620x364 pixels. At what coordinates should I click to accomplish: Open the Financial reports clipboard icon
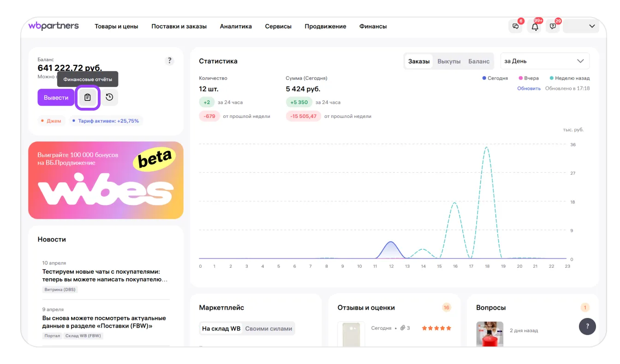click(x=88, y=97)
